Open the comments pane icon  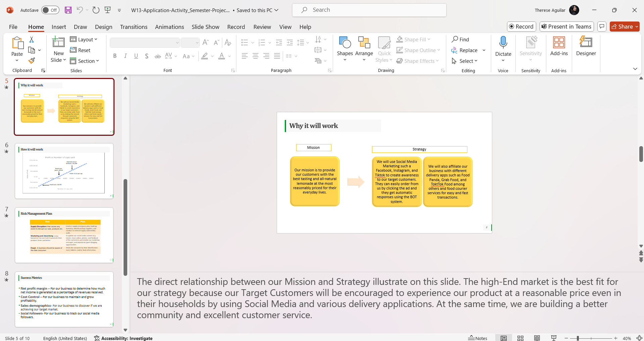pyautogui.click(x=602, y=27)
